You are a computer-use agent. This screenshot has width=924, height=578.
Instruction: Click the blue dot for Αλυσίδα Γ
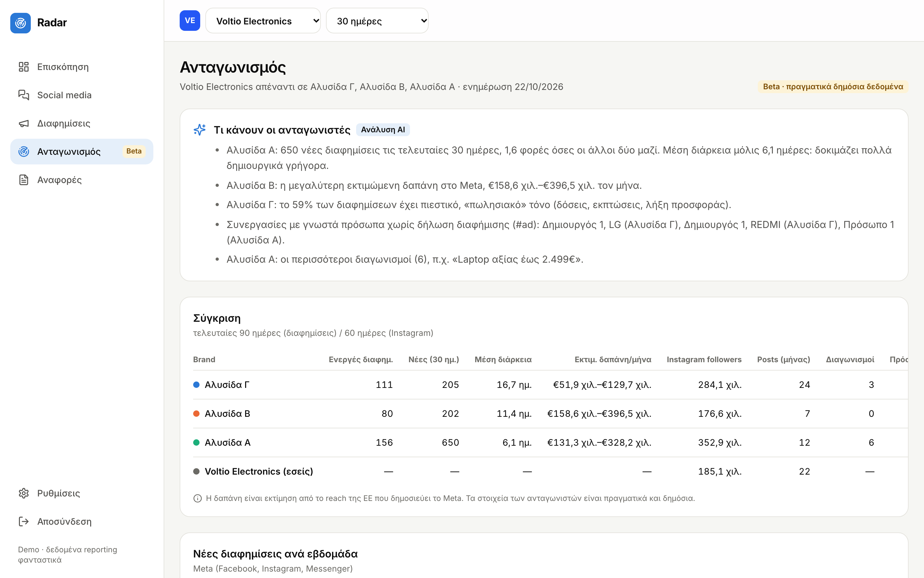tap(196, 385)
